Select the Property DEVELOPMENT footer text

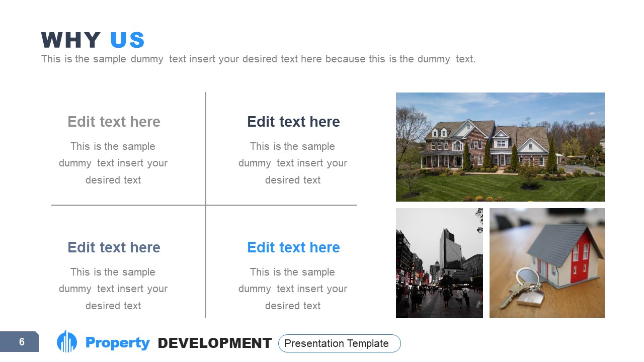[x=179, y=342]
